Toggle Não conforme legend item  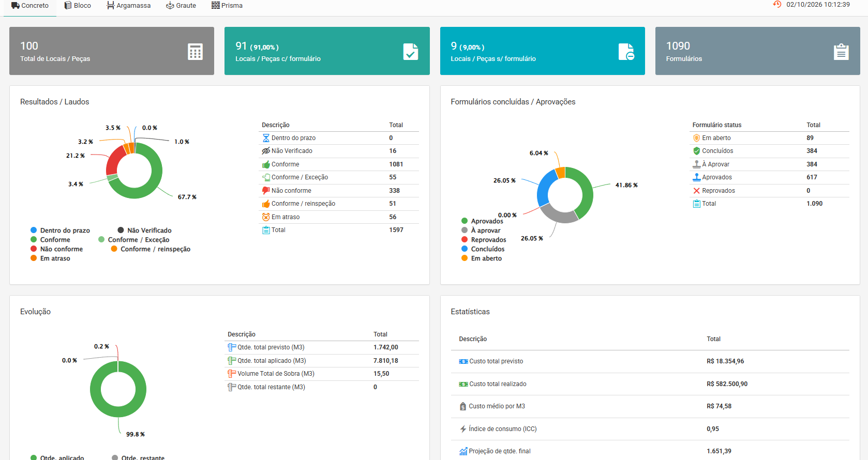pyautogui.click(x=56, y=249)
